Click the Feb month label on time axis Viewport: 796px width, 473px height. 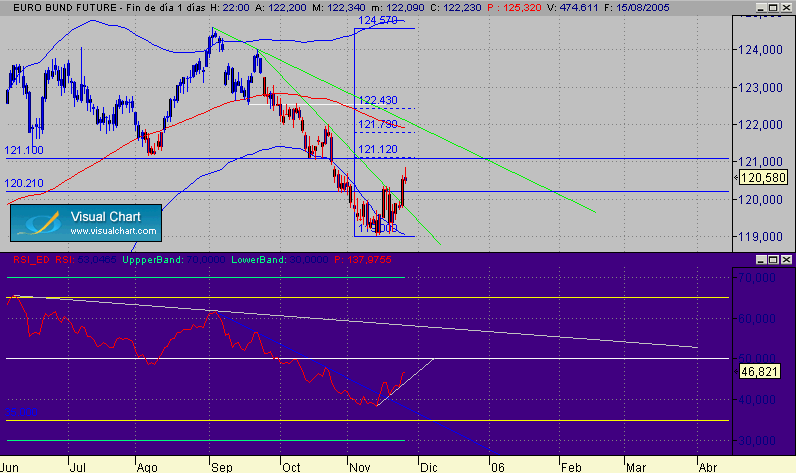click(571, 467)
